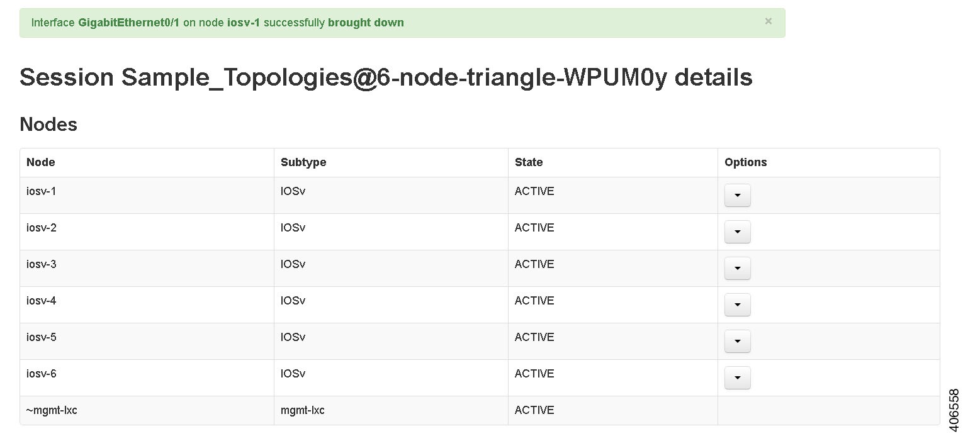
Task: Click the mgmt-lxc subtype cell
Action: coord(303,410)
